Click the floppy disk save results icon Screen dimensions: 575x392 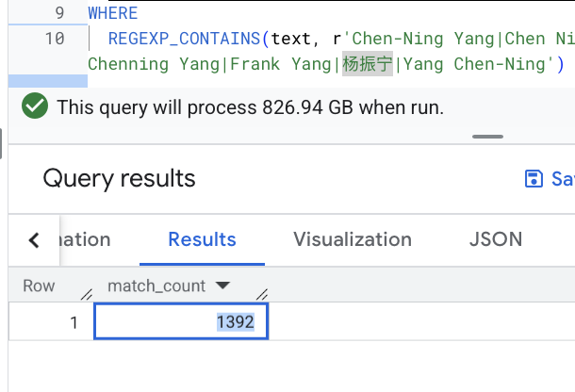pos(534,179)
